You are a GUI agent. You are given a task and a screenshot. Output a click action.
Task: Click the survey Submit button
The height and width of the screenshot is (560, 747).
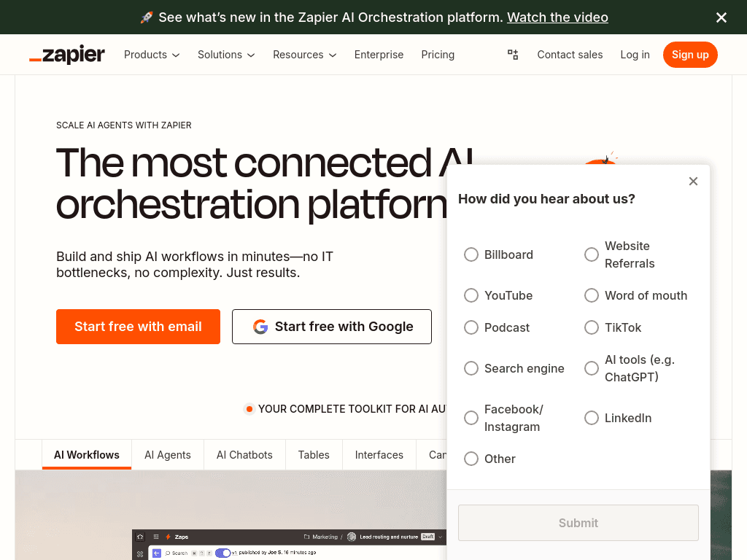tap(578, 523)
